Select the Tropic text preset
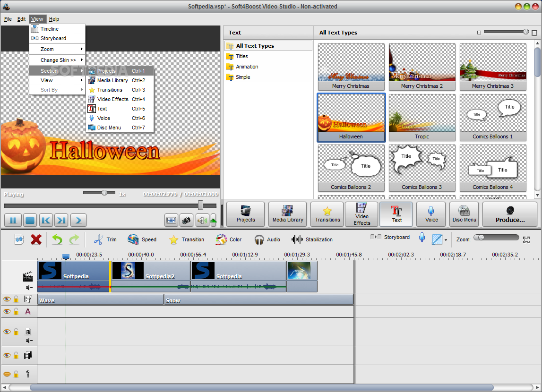Viewport: 542px width, 392px height. 422,118
